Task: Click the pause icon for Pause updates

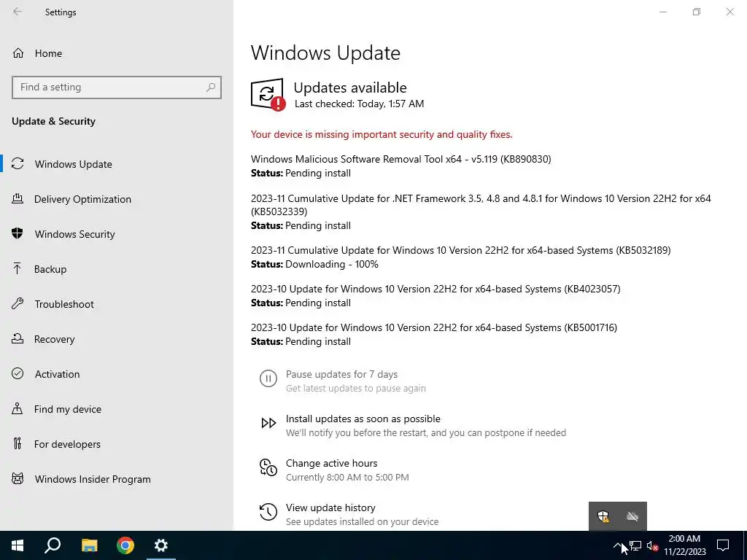Action: tap(268, 378)
